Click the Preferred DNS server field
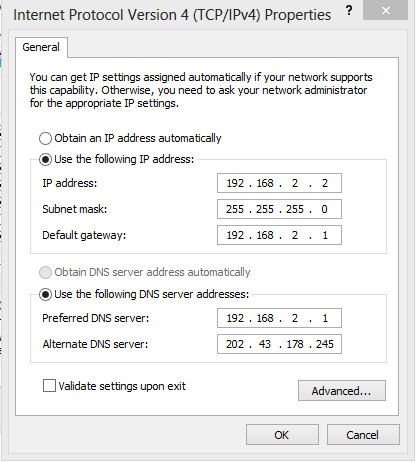This screenshot has width=415, height=462. (279, 318)
